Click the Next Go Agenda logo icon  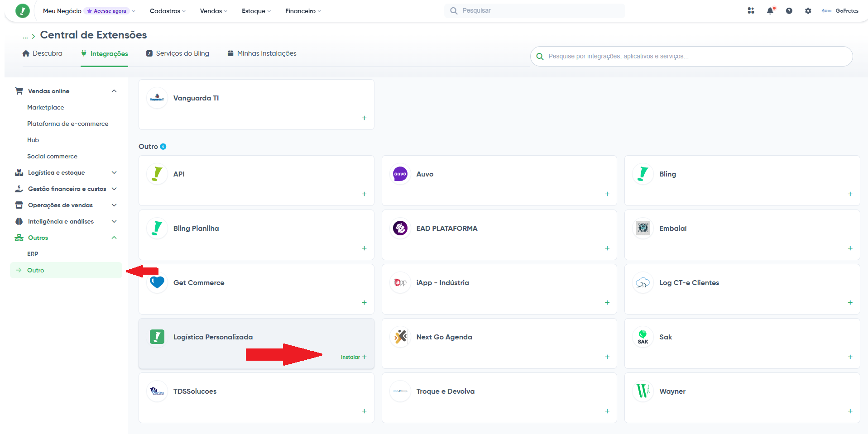point(400,337)
